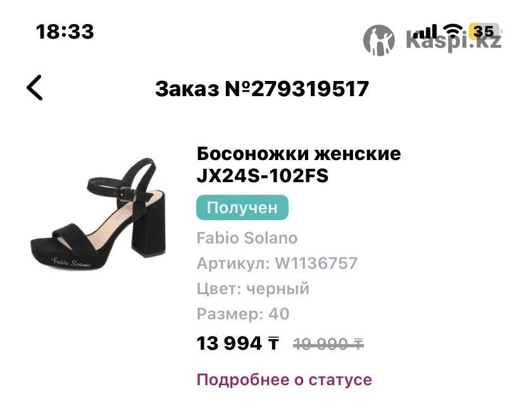This screenshot has height=420, width=524.
Task: Go back using the left chevron
Action: [x=35, y=87]
